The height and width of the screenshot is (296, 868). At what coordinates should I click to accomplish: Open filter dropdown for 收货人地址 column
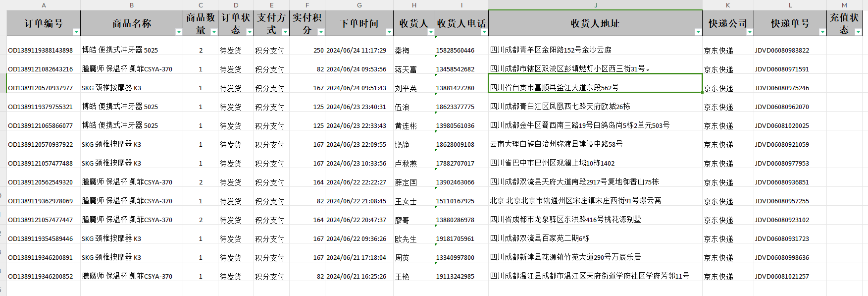[x=698, y=32]
